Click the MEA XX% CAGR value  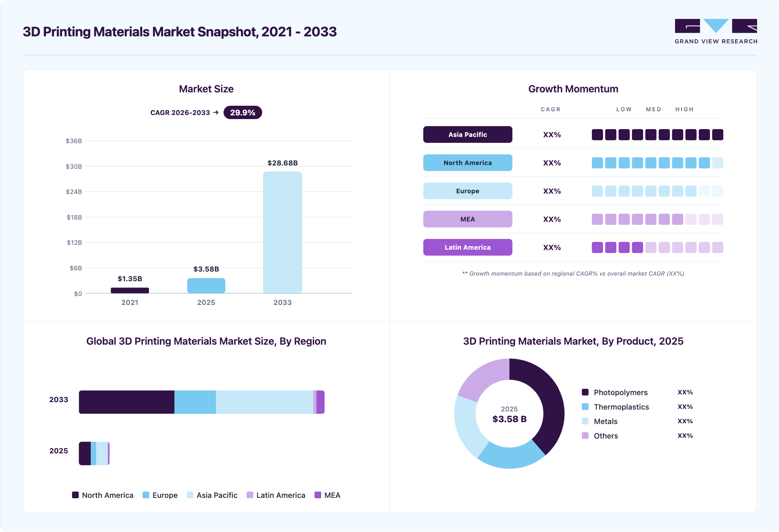pos(552,219)
